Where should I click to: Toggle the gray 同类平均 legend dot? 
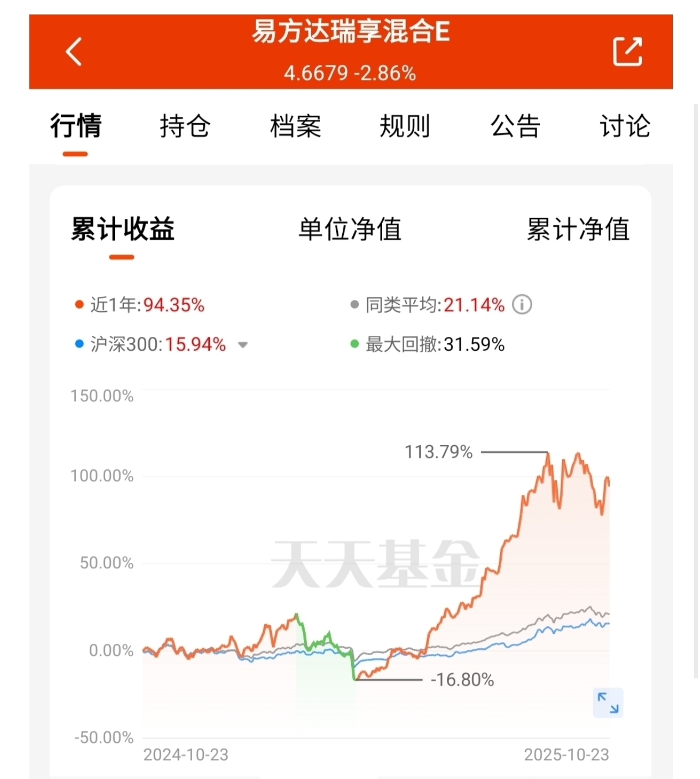(354, 304)
